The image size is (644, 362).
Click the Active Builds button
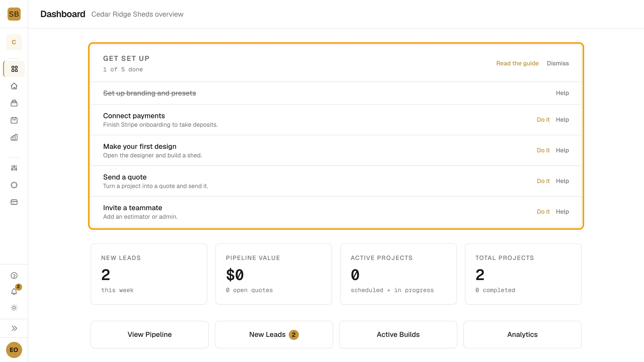tap(398, 335)
